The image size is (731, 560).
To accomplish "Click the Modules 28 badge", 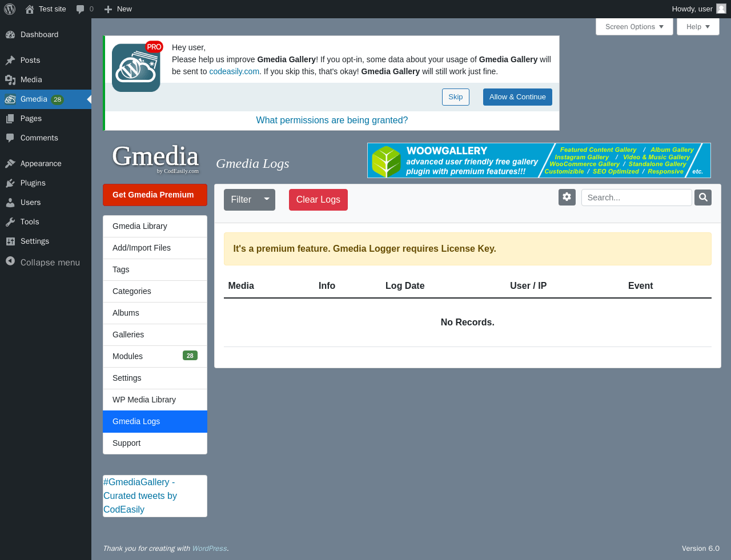I will [x=190, y=356].
